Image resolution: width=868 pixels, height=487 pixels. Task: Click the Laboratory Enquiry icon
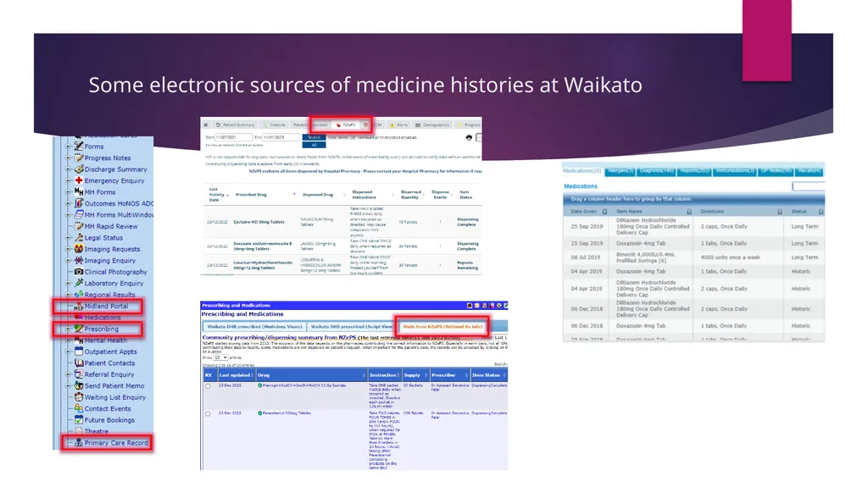[x=79, y=283]
